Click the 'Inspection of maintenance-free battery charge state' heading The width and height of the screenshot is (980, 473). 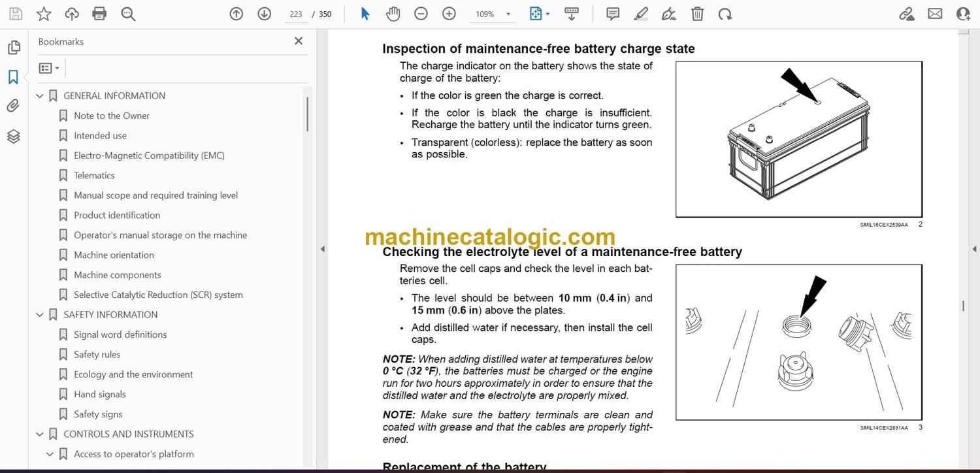click(538, 49)
